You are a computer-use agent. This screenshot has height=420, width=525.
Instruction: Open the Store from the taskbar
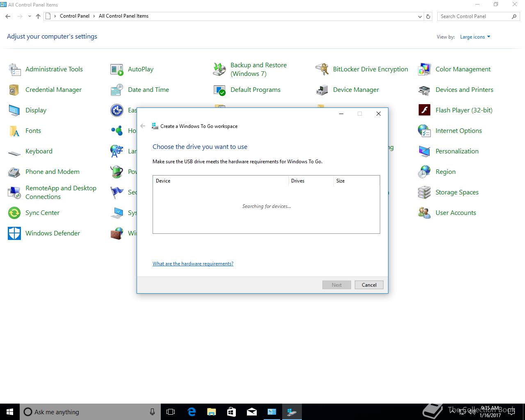click(x=231, y=412)
